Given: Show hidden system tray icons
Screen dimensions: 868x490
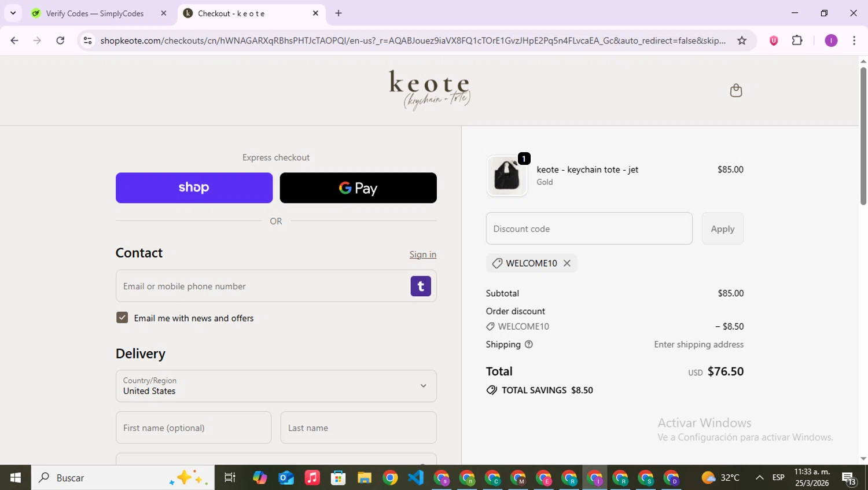Looking at the screenshot, I should pyautogui.click(x=760, y=478).
